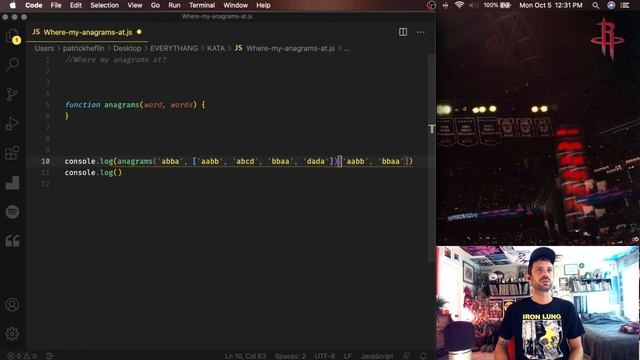Viewport: 640px width, 360px height.
Task: Open the View menu
Action: 135,5
